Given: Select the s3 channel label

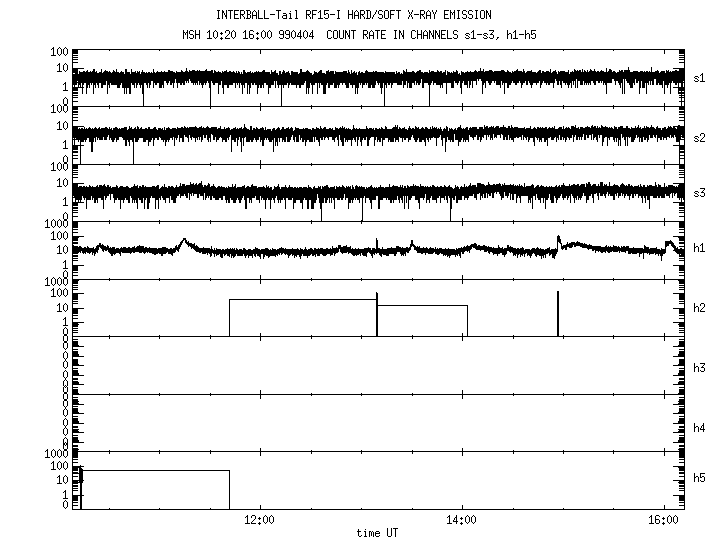Looking at the screenshot, I should coord(699,193).
